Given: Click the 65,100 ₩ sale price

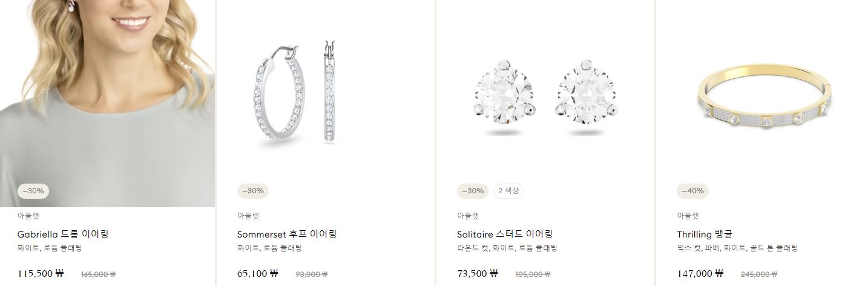Looking at the screenshot, I should tap(257, 273).
